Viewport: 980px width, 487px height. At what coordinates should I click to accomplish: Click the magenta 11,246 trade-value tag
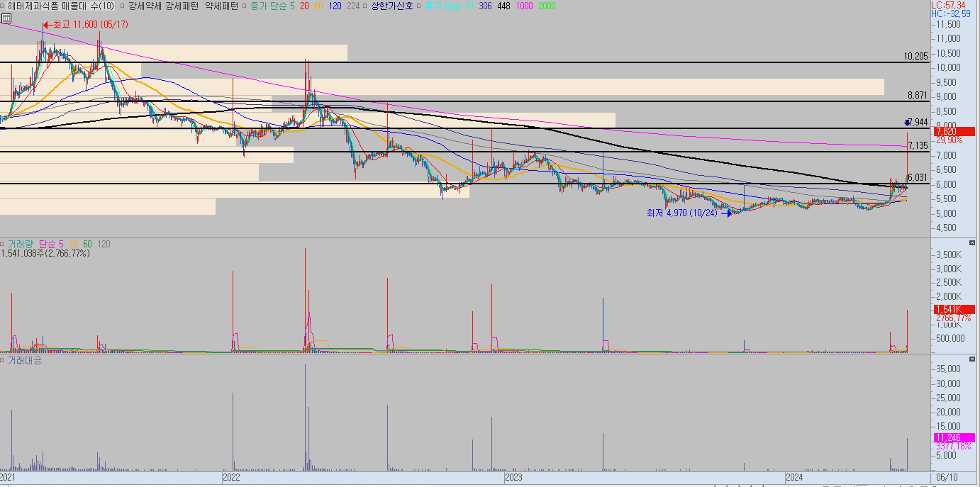(954, 437)
